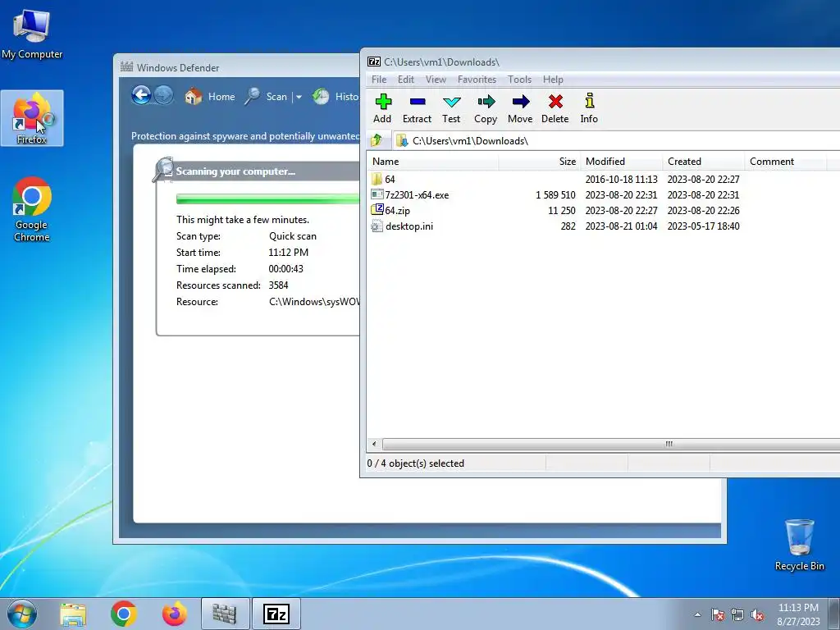Click the Quick scan value in Defender
This screenshot has height=630, width=840.
point(293,236)
